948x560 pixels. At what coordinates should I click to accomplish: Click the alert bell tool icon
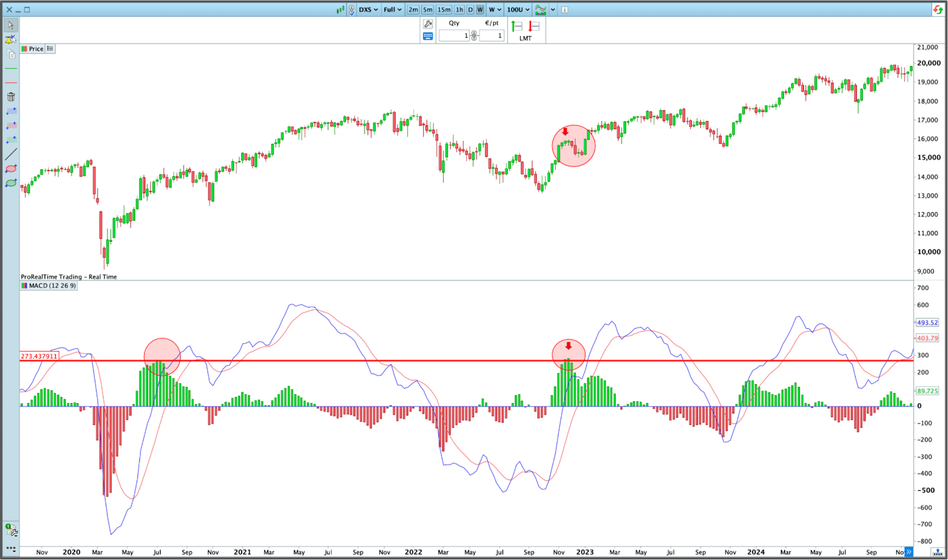(11, 39)
